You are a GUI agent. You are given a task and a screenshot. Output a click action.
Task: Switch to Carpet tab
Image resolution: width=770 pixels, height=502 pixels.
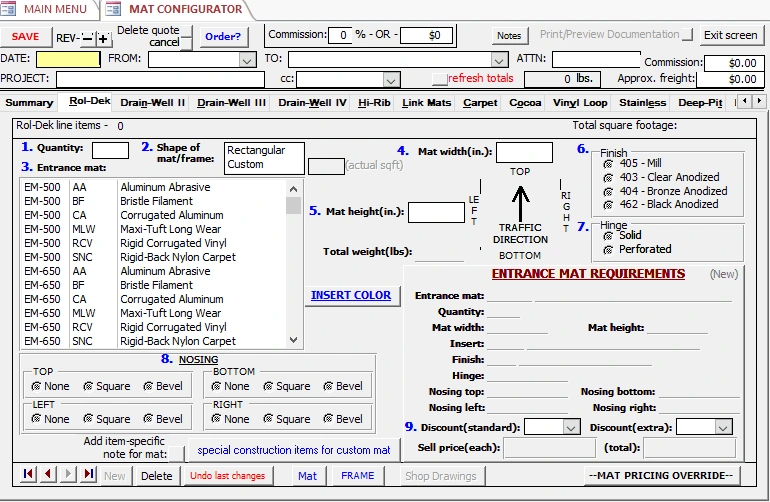[x=480, y=103]
